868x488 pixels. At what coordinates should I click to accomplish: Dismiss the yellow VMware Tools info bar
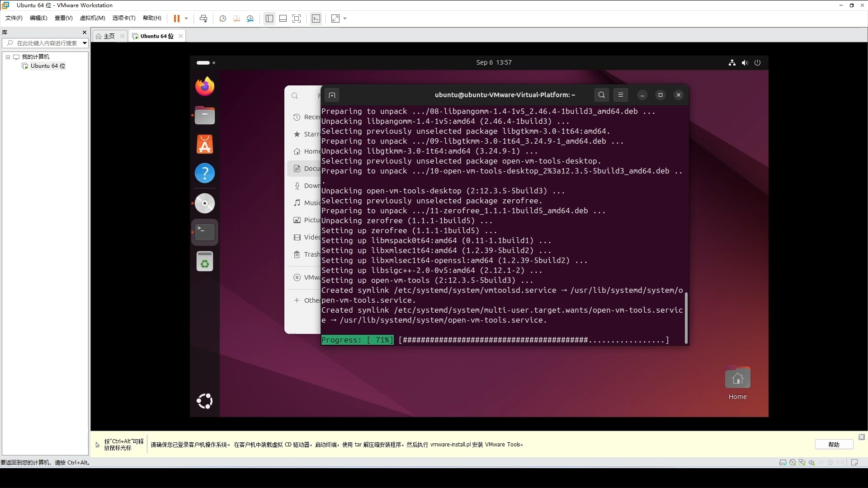pos(862,437)
